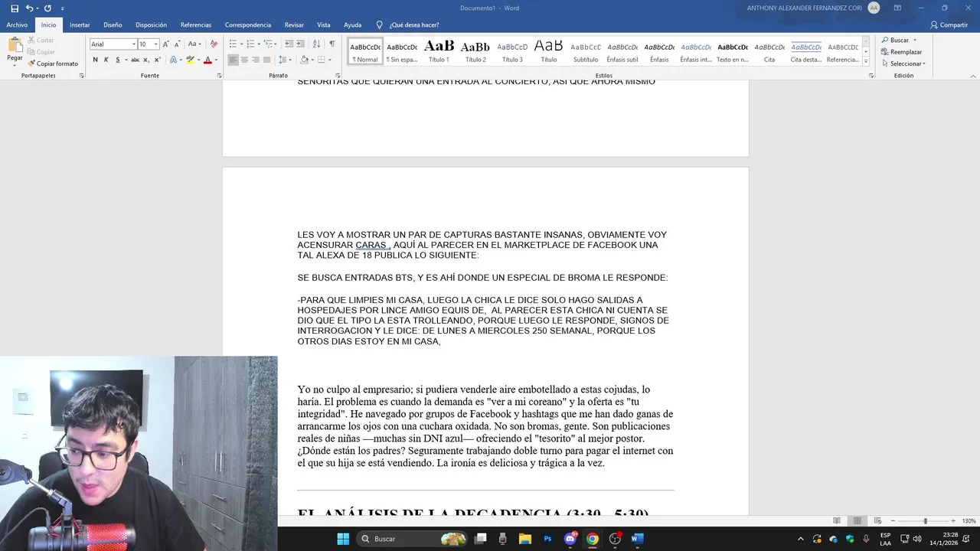Toggle Print Layout view in status bar

point(858,521)
